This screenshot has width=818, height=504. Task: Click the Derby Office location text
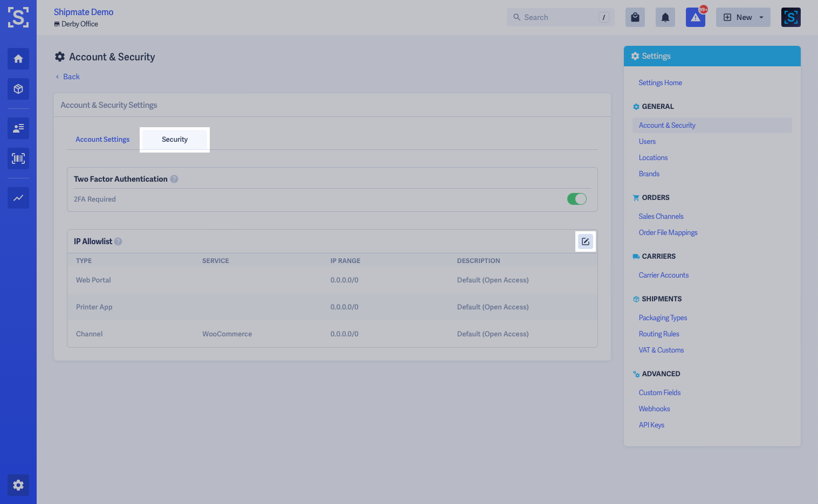coord(80,24)
